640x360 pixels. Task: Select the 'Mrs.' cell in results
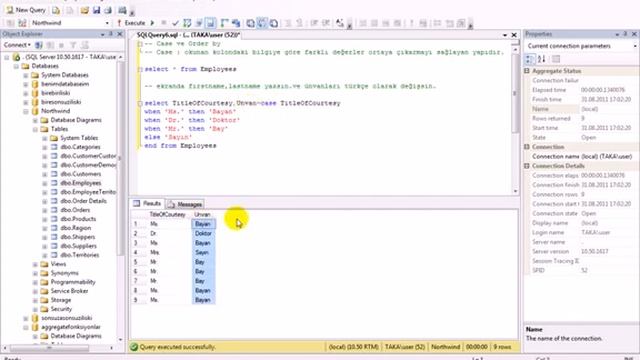(x=169, y=253)
